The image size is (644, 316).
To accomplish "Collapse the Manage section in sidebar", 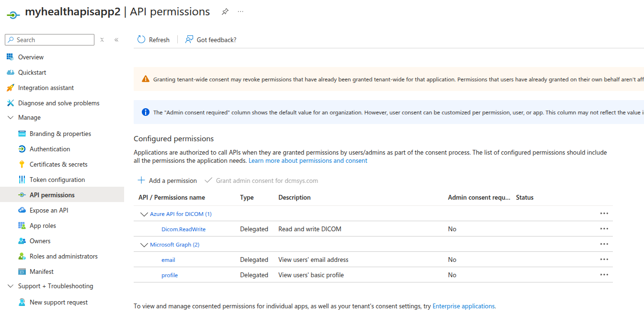I will 11,117.
